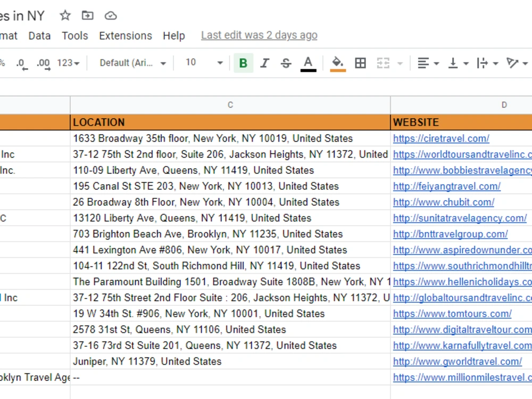Open ciretravel.com link

coord(441,138)
